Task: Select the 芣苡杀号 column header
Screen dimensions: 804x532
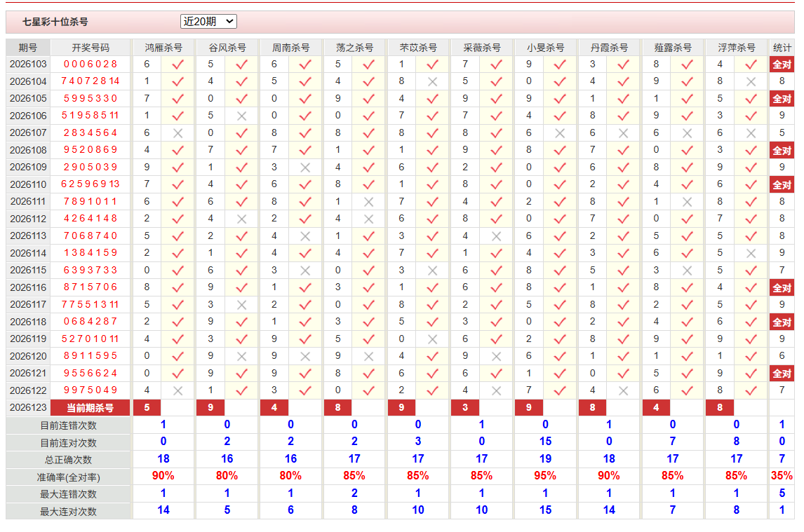Action: 418,48
